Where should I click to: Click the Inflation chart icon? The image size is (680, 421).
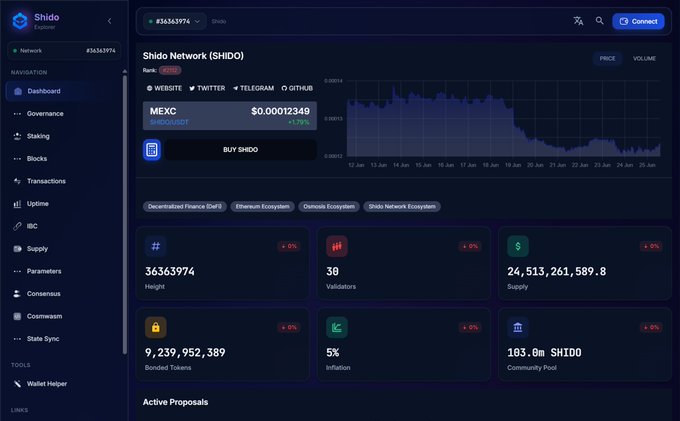(x=337, y=327)
